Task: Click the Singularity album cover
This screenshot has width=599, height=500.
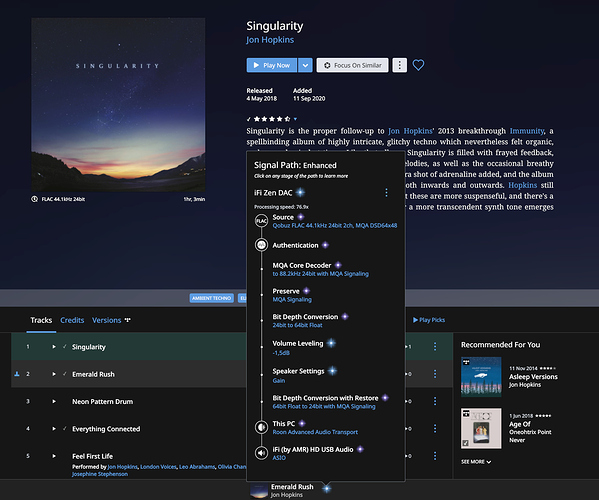Action: click(x=118, y=105)
